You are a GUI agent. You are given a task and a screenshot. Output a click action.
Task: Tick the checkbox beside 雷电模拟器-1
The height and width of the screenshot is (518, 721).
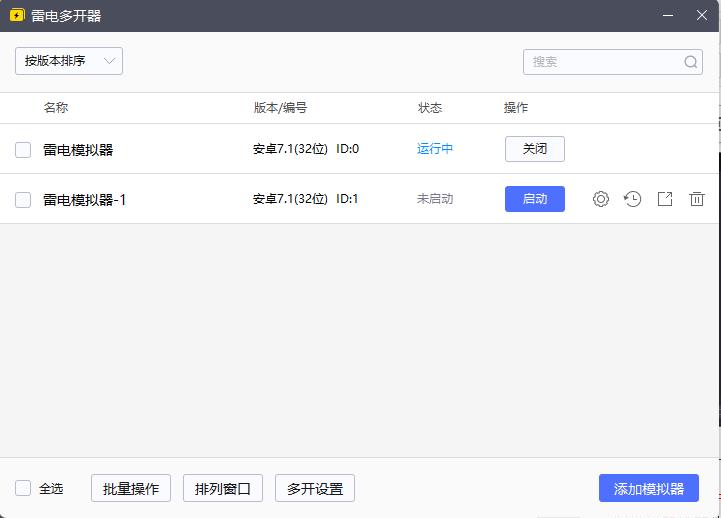point(23,200)
